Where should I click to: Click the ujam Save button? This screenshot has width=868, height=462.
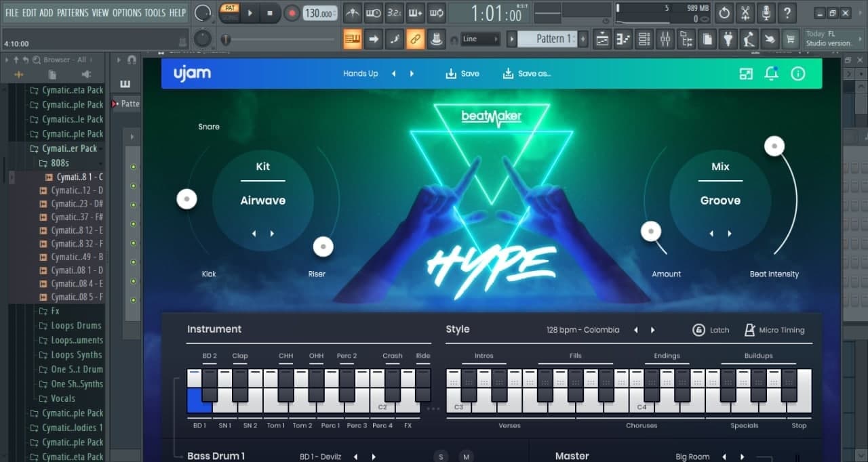coord(462,74)
